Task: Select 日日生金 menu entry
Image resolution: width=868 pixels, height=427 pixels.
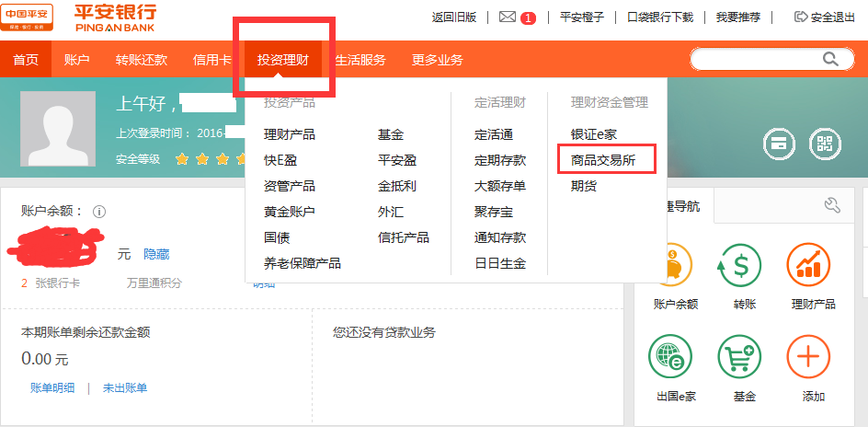Action: pyautogui.click(x=500, y=263)
